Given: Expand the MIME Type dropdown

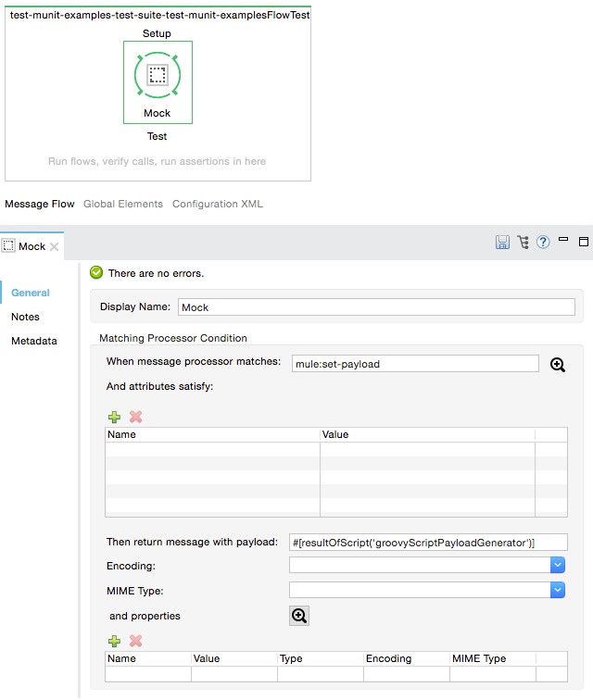Looking at the screenshot, I should coord(557,590).
